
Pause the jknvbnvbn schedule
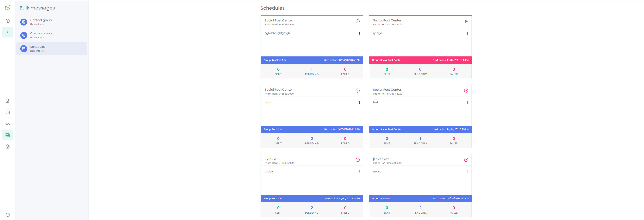(x=466, y=160)
